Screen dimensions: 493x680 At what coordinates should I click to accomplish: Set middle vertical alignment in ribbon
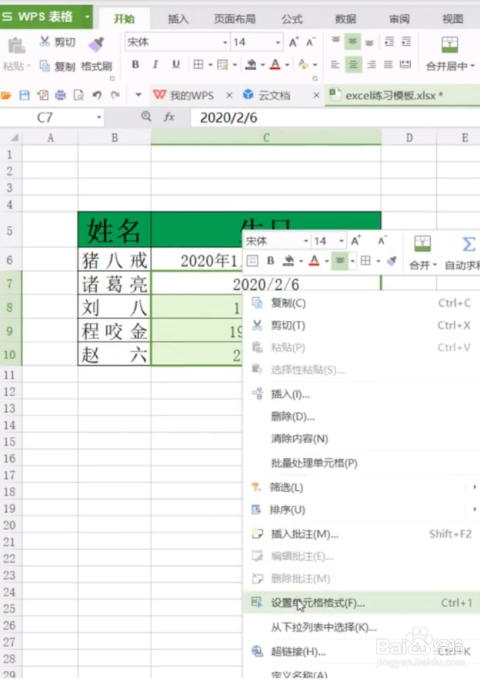pos(353,42)
